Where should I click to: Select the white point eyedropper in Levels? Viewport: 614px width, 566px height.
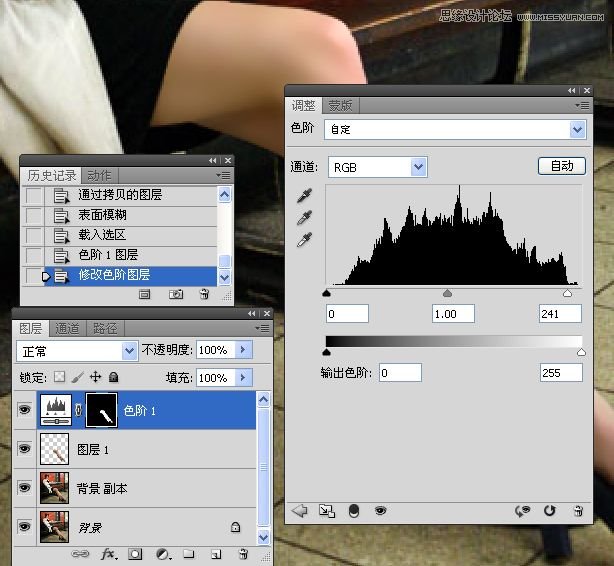coord(304,240)
